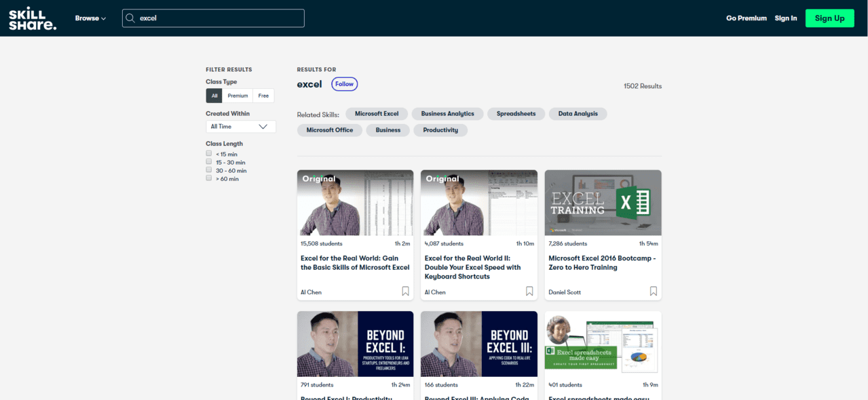Select the All class type tab
The width and height of the screenshot is (868, 400).
(x=214, y=96)
